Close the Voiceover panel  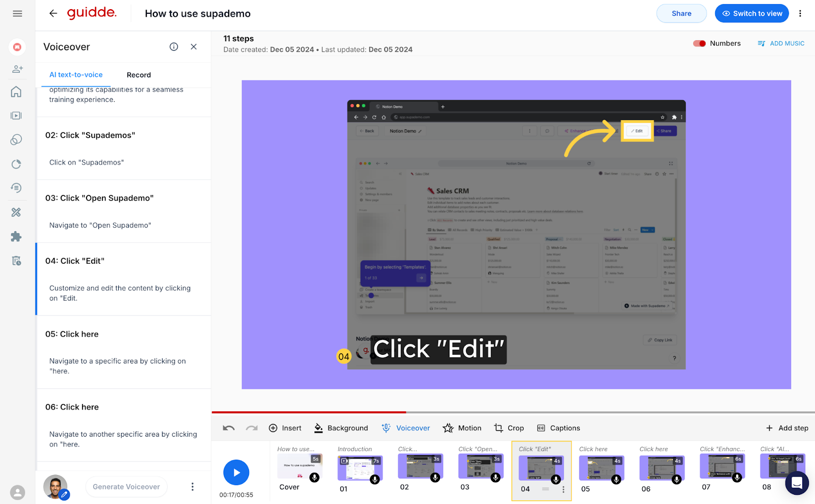click(x=194, y=47)
